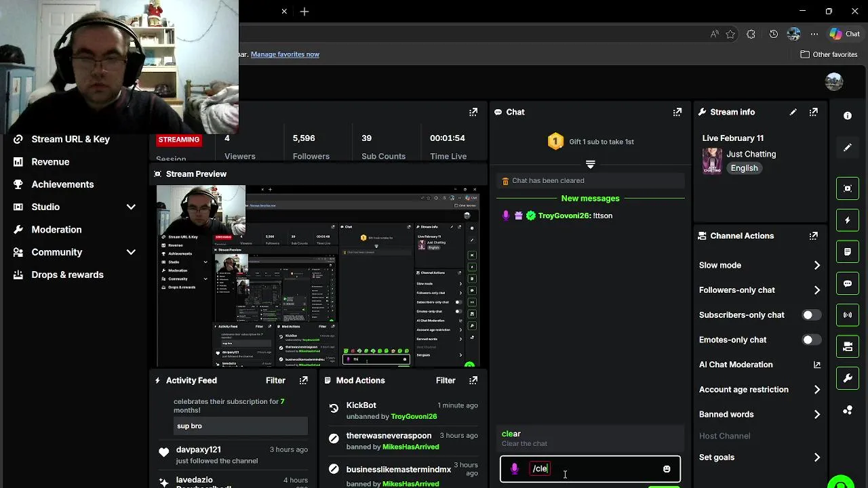This screenshot has height=488, width=868.
Task: Open the info icon in right sidebar
Action: point(847,116)
